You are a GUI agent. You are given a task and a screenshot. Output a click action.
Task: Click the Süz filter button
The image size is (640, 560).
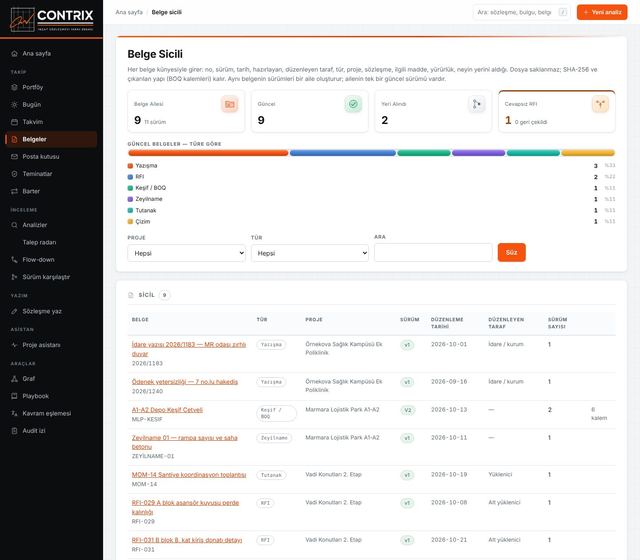click(511, 252)
